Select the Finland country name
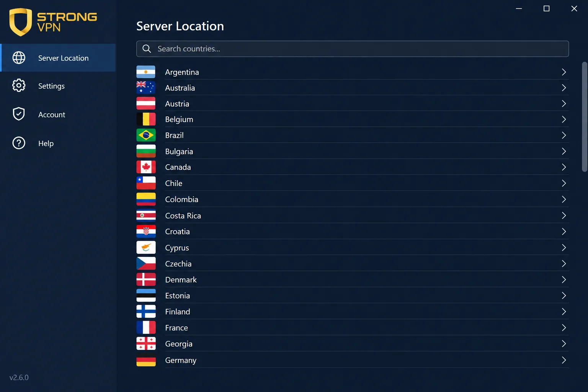The image size is (588, 392). pos(177,312)
